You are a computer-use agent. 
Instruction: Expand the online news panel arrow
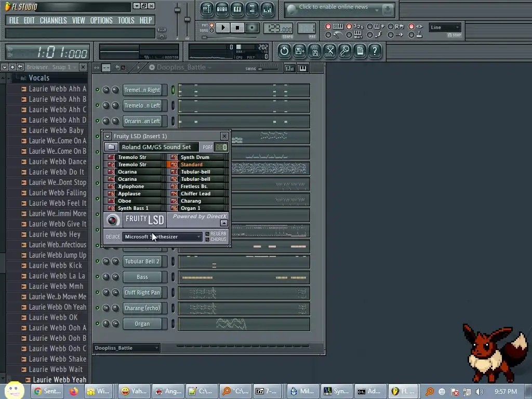[377, 10]
